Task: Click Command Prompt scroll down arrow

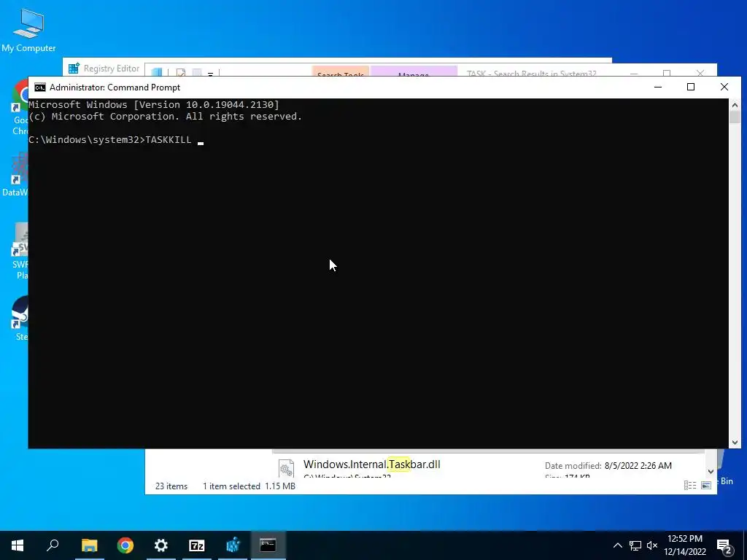Action: [x=735, y=443]
